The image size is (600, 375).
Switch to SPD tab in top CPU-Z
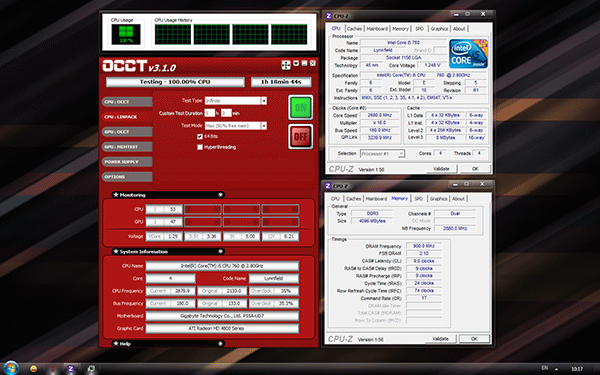[419, 29]
